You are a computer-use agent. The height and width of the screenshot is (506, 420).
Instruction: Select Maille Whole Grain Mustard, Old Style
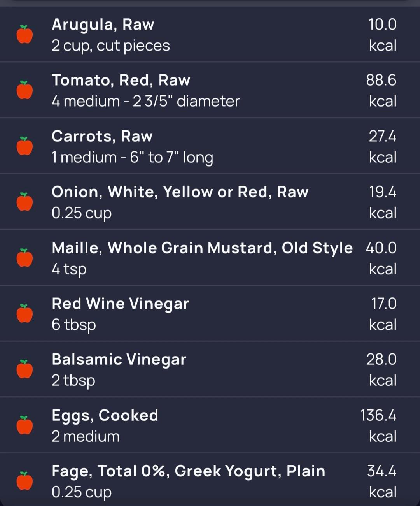pos(202,248)
